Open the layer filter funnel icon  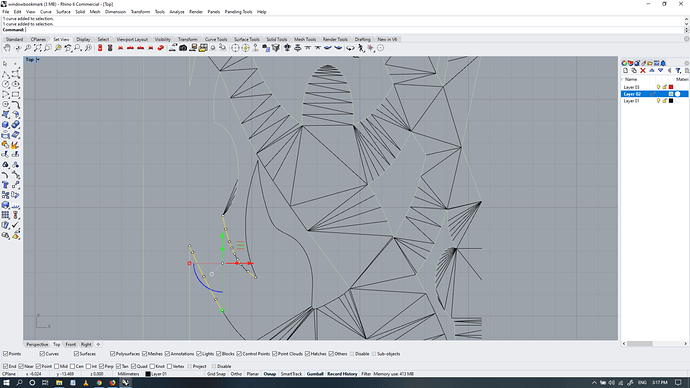pyautogui.click(x=678, y=70)
